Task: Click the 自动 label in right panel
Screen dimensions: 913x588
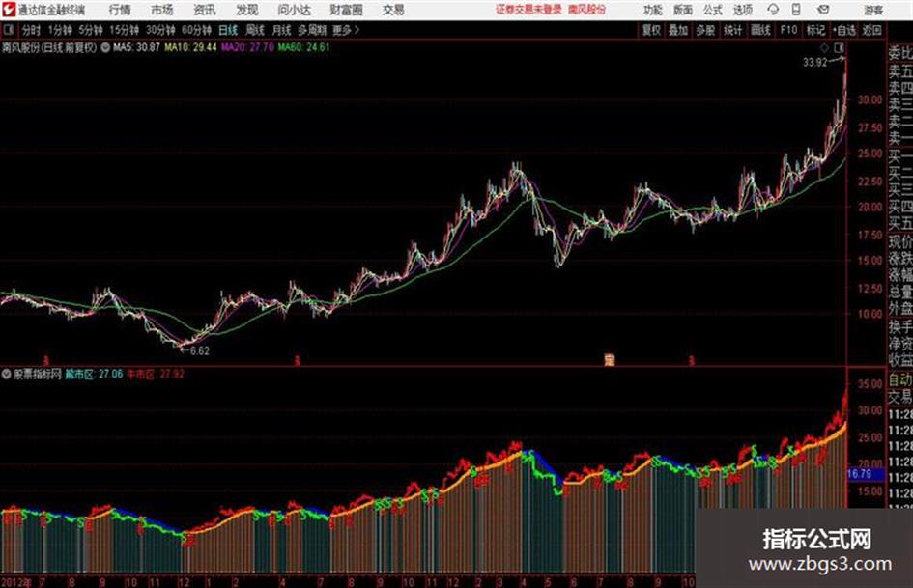Action: pyautogui.click(x=900, y=379)
